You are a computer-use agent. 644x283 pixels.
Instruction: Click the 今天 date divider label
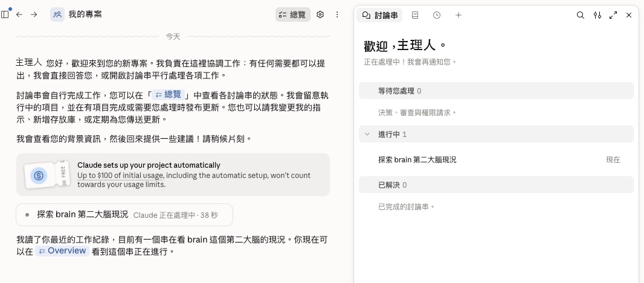point(173,36)
